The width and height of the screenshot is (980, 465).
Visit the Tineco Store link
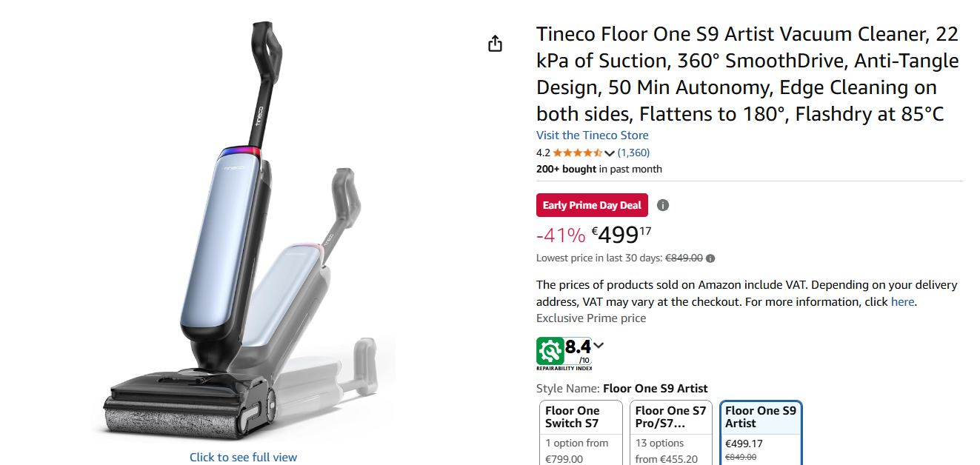592,135
